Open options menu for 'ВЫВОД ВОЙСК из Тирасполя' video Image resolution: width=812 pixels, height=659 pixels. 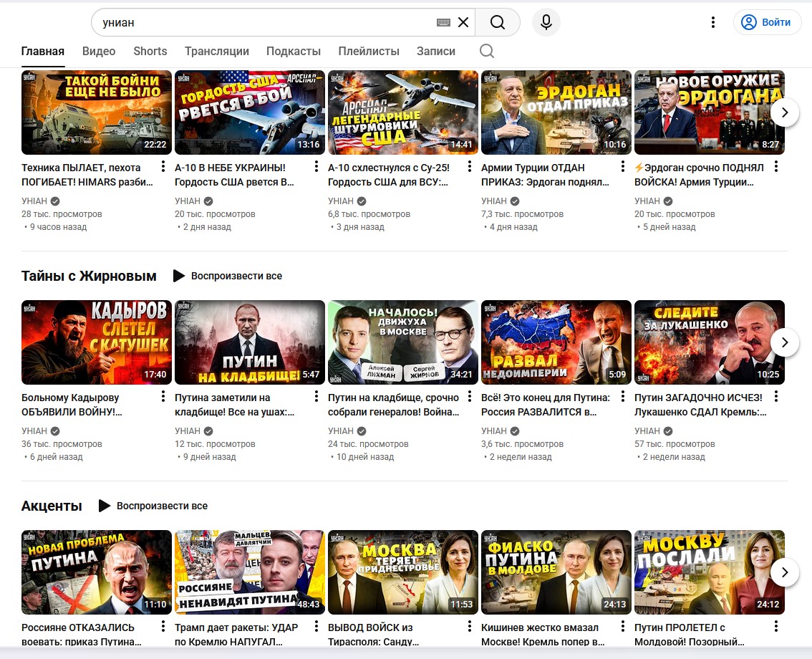470,626
